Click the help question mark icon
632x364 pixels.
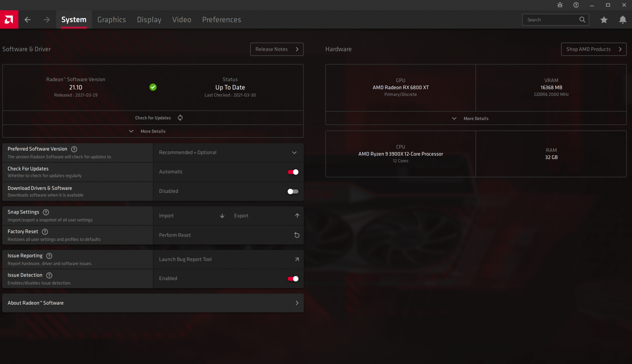[x=576, y=5]
